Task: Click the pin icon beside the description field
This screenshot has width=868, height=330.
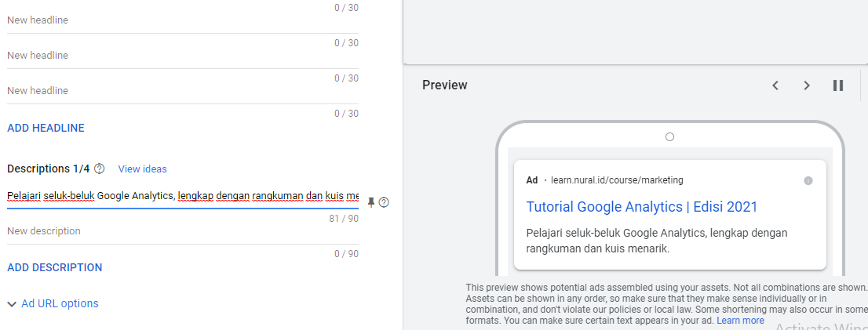Action: point(371,202)
